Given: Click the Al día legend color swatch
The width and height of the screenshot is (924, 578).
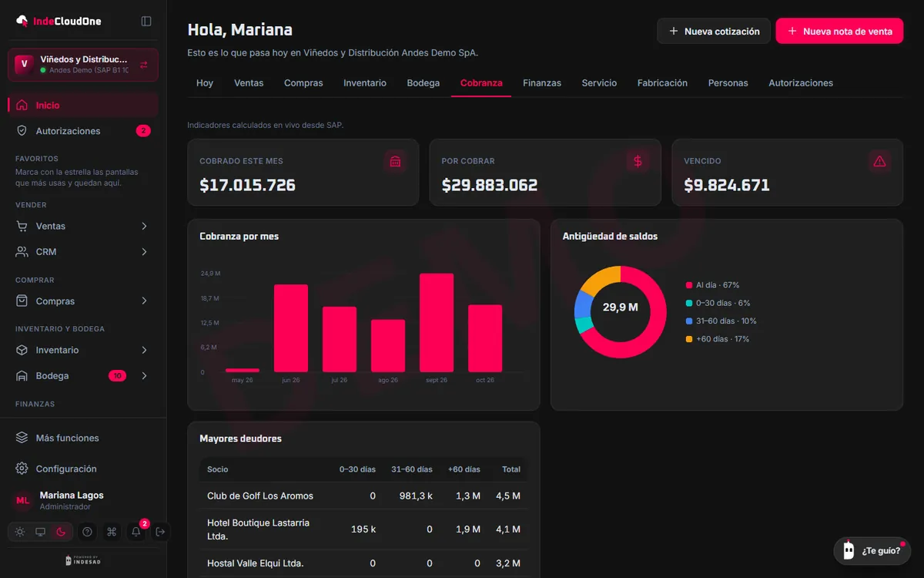Looking at the screenshot, I should point(689,285).
